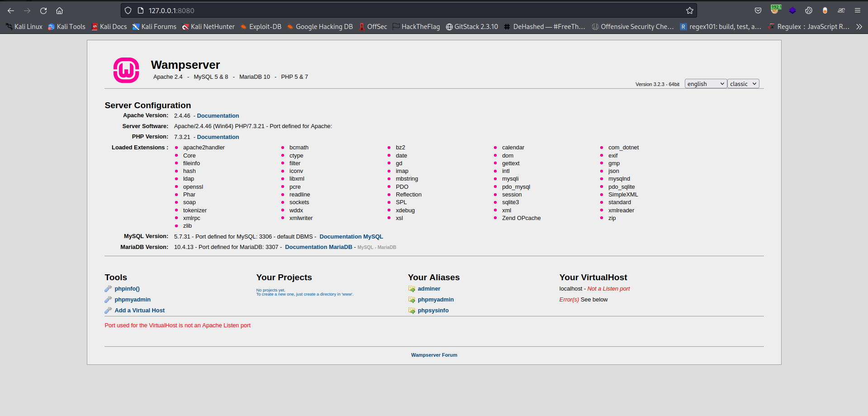Click the folder icon beside phpsysinfo alias
Screen dimensions: 868x416
click(x=412, y=311)
